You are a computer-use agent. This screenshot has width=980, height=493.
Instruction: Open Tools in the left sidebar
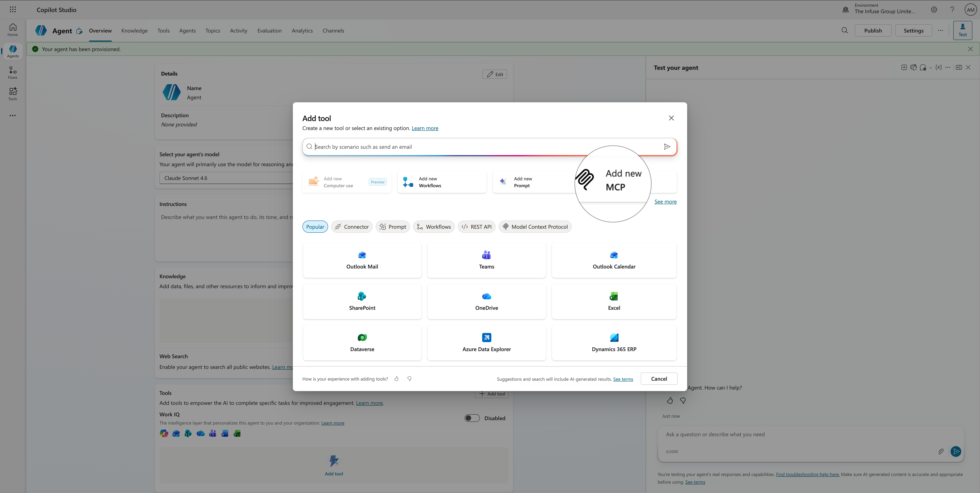click(13, 94)
